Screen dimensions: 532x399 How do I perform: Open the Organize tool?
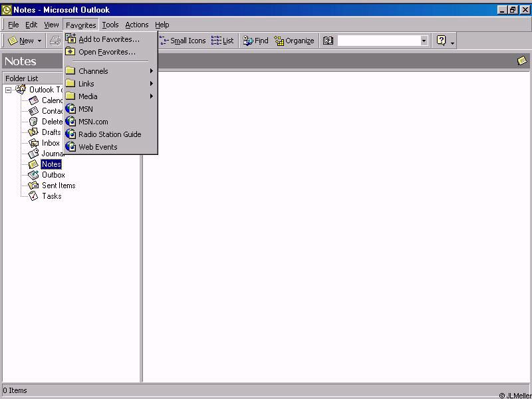(294, 41)
